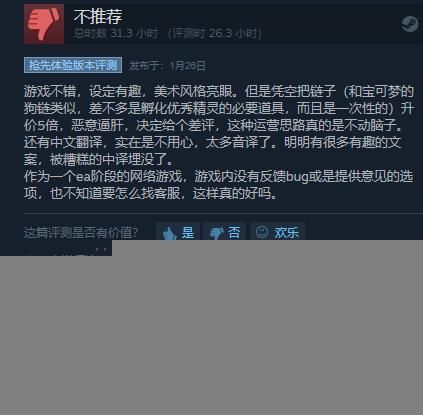This screenshot has height=415, width=423.
Task: Click the Steam logo icon
Action: (410, 24)
